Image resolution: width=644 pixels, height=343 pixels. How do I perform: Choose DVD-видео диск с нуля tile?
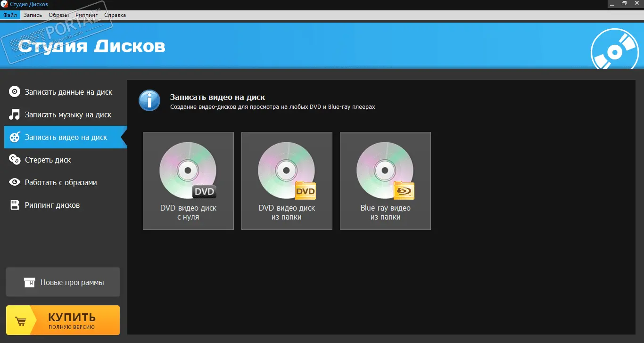(188, 181)
